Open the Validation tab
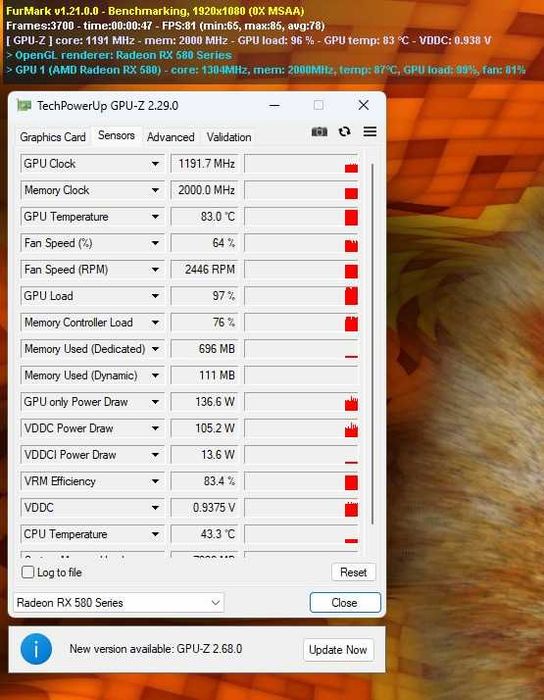Viewport: 544px width, 700px height. [x=228, y=137]
